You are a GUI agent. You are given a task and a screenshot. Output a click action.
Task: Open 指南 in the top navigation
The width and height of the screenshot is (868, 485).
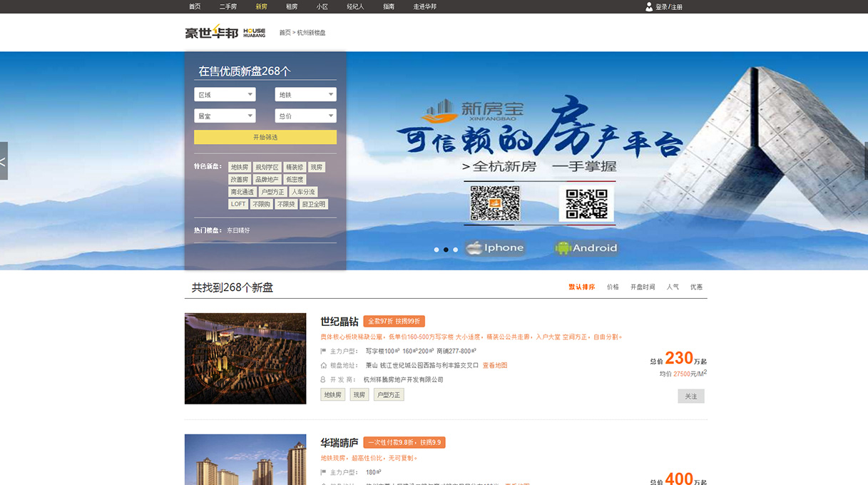389,6
